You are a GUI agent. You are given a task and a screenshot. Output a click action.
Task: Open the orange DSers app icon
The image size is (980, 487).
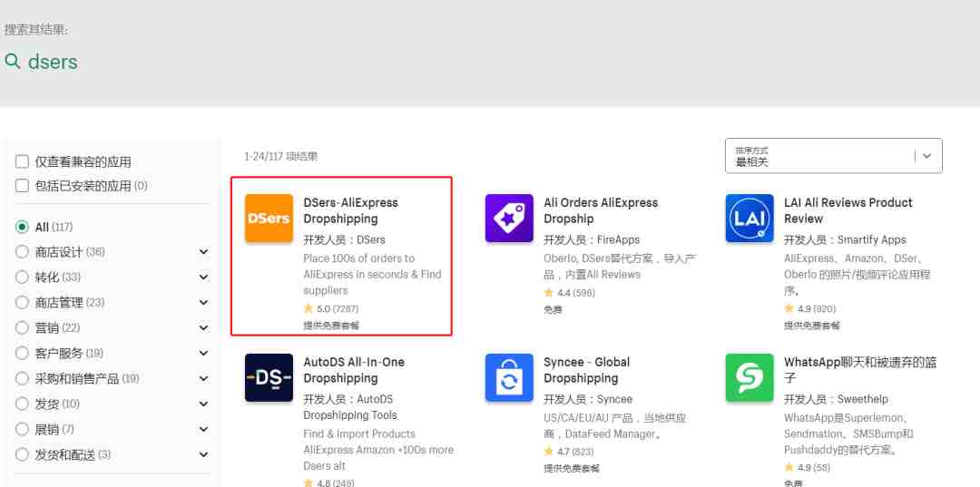click(x=269, y=218)
